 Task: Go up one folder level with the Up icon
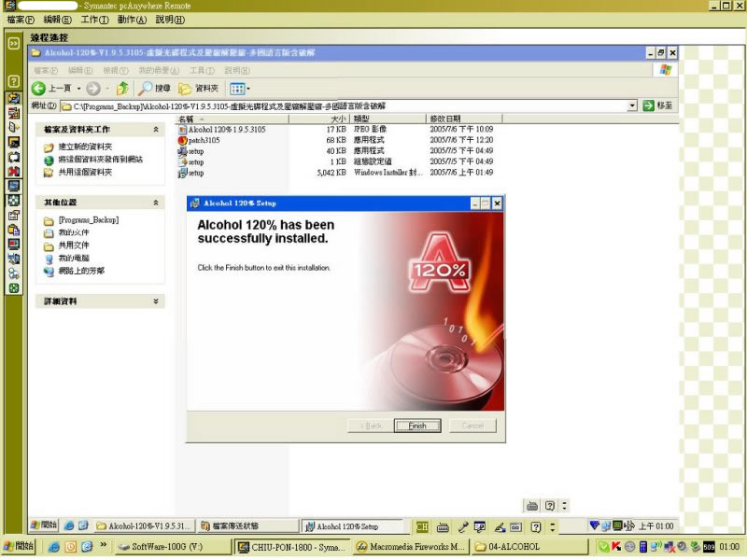pyautogui.click(x=122, y=88)
